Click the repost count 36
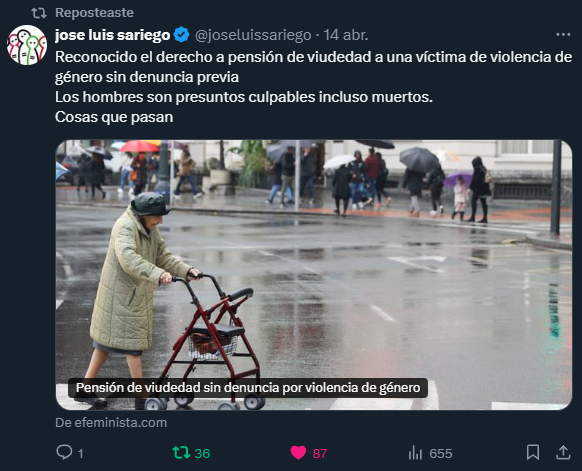Screen dimensions: 582x471 202,453
